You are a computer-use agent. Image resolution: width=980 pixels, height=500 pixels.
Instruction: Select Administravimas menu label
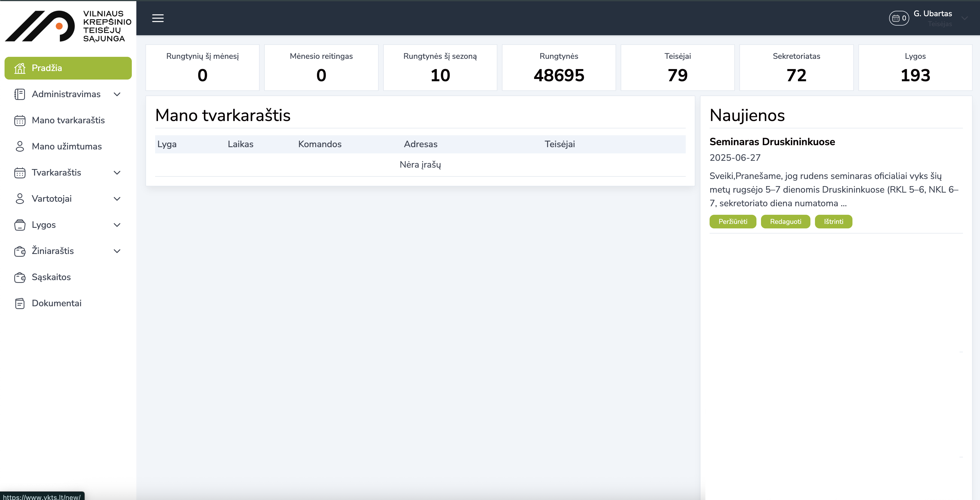(x=66, y=94)
